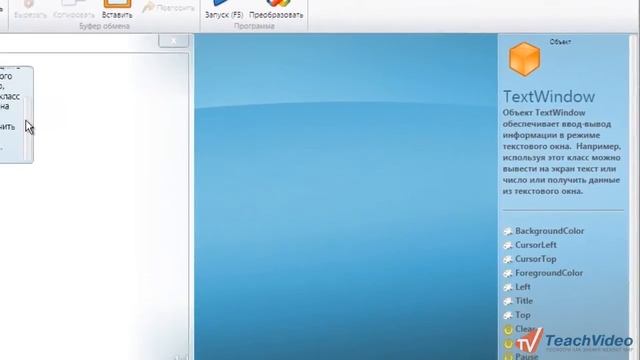Click the scrollbar of the IntelliSense popup
Image resolution: width=640 pixels, height=360 pixels.
[28, 129]
